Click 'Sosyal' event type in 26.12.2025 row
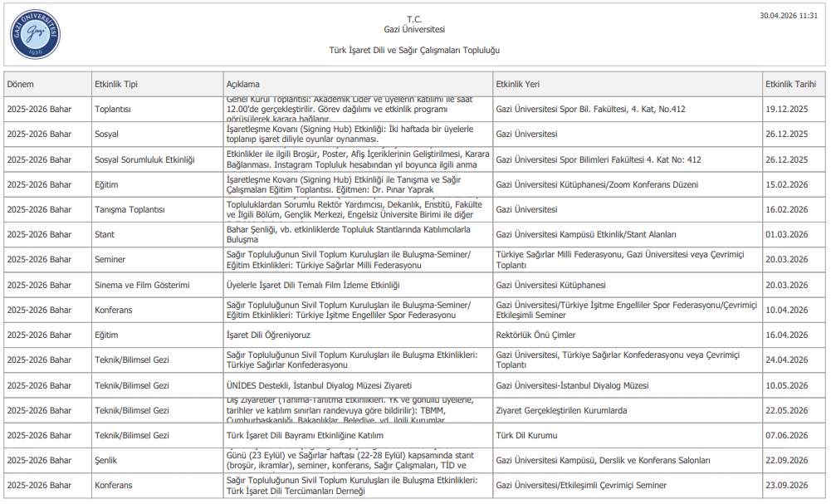 [x=106, y=134]
